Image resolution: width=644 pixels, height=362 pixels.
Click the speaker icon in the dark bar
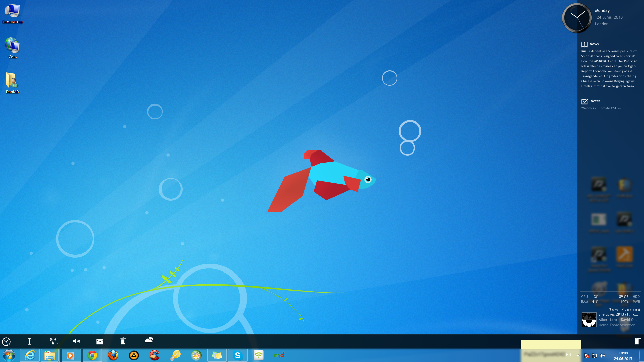[76, 341]
